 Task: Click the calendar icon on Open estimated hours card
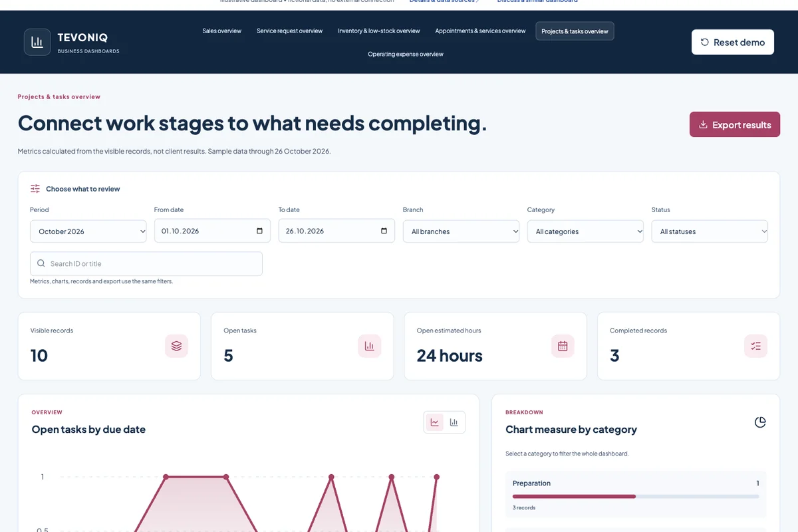[563, 346]
